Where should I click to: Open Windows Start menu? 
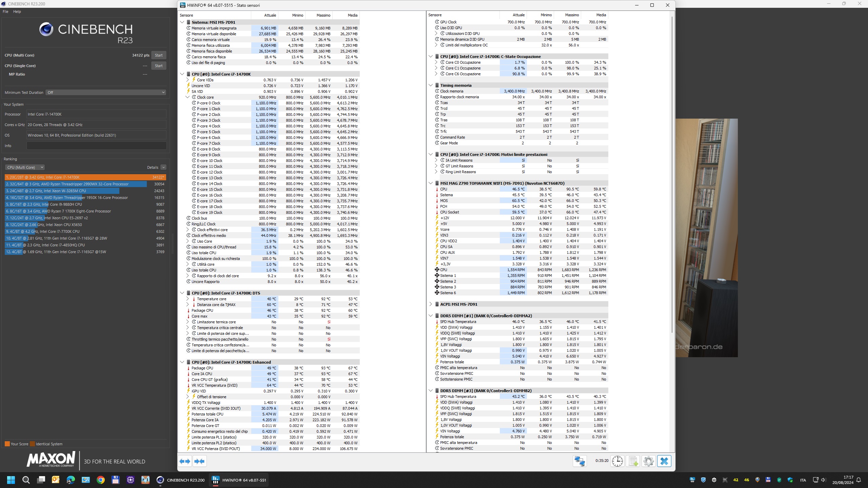[11, 480]
